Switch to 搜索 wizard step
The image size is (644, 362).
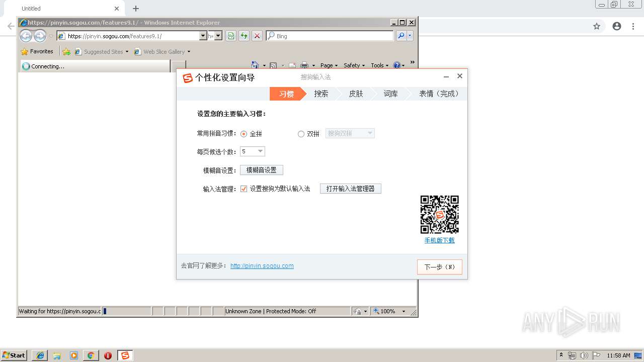coord(321,94)
